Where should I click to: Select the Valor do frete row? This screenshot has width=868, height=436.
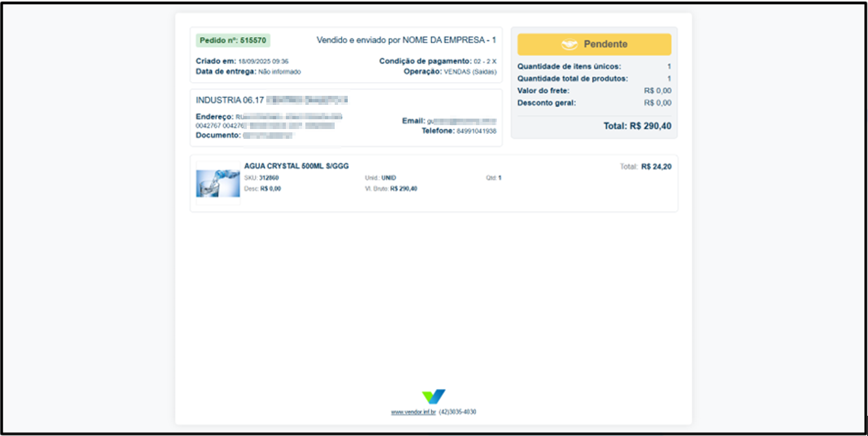594,91
